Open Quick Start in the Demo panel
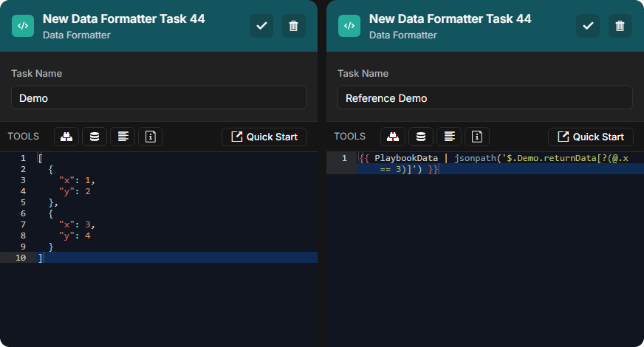Image resolution: width=644 pixels, height=347 pixels. pyautogui.click(x=264, y=137)
